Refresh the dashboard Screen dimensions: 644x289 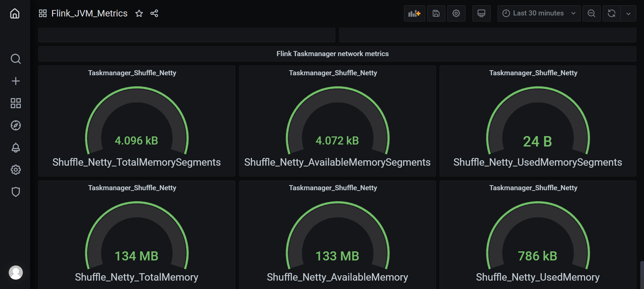coord(611,13)
